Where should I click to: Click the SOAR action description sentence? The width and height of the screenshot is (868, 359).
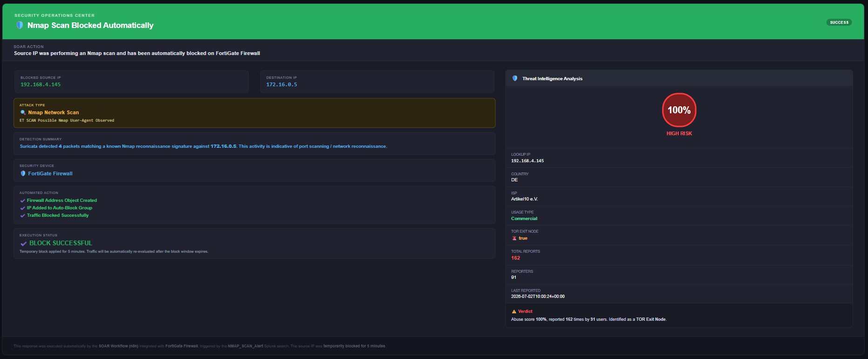[x=137, y=53]
